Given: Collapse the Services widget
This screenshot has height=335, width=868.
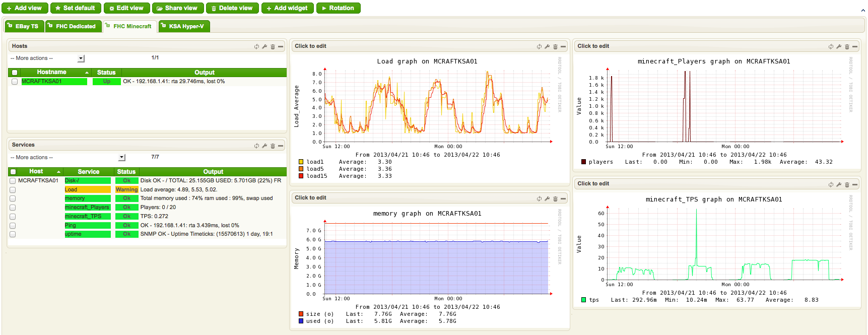Looking at the screenshot, I should (281, 146).
